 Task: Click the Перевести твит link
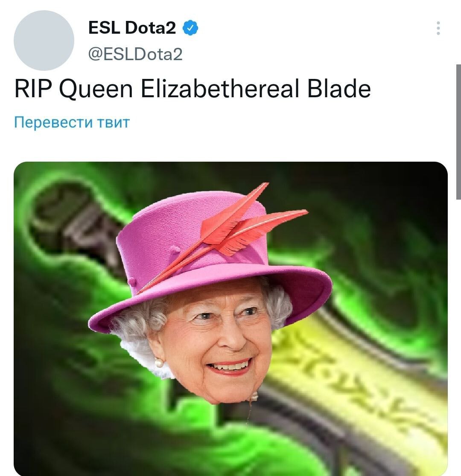pos(72,122)
